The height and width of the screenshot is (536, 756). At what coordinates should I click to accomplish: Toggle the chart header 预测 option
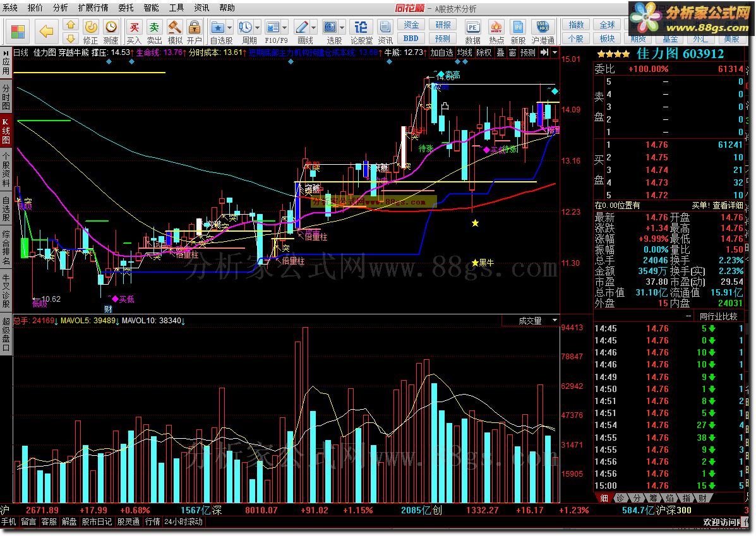(528, 52)
